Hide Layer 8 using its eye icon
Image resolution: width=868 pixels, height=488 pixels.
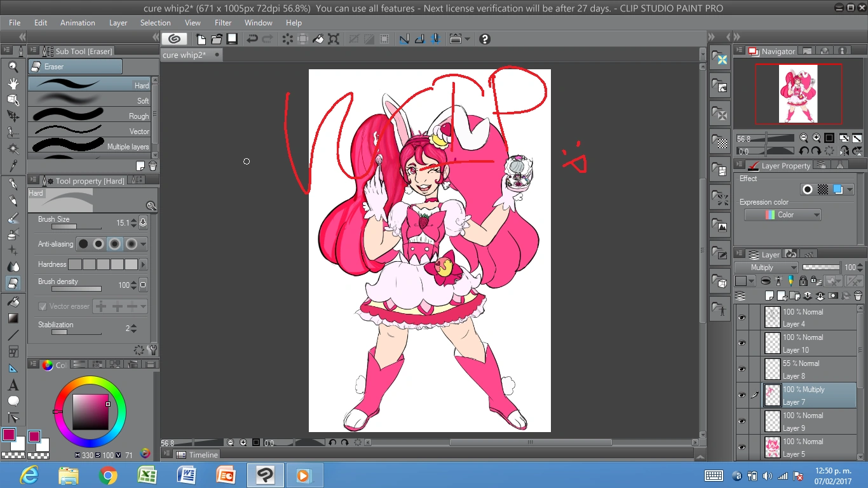point(742,369)
